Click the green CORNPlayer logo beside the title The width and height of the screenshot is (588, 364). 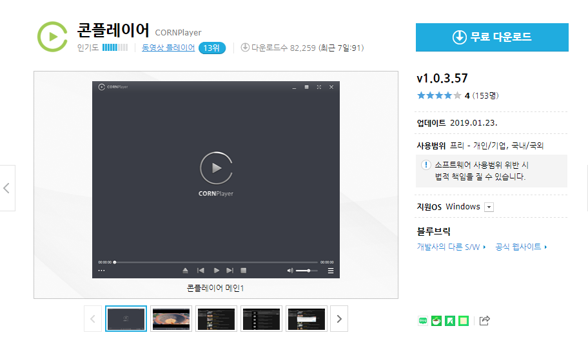click(52, 37)
